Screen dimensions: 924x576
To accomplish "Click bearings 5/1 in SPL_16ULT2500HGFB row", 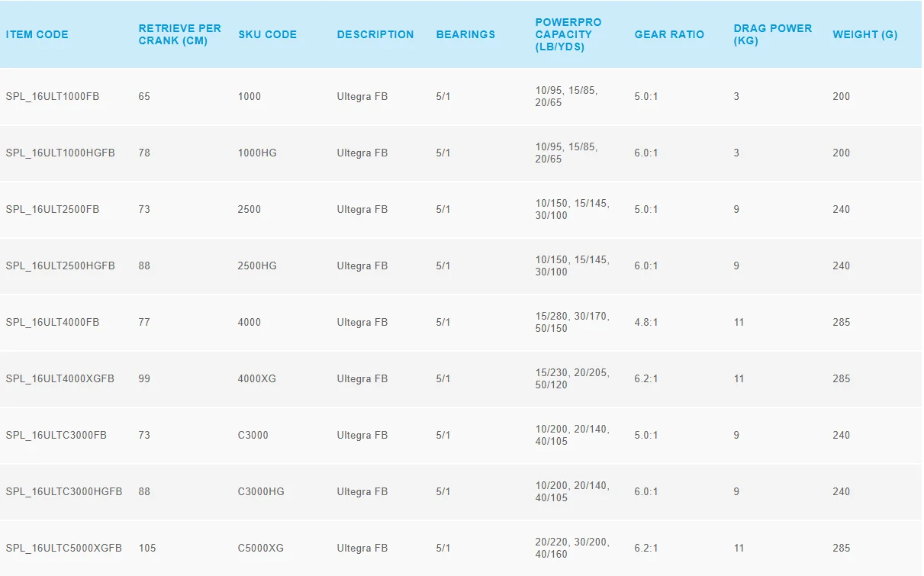I will pos(443,265).
